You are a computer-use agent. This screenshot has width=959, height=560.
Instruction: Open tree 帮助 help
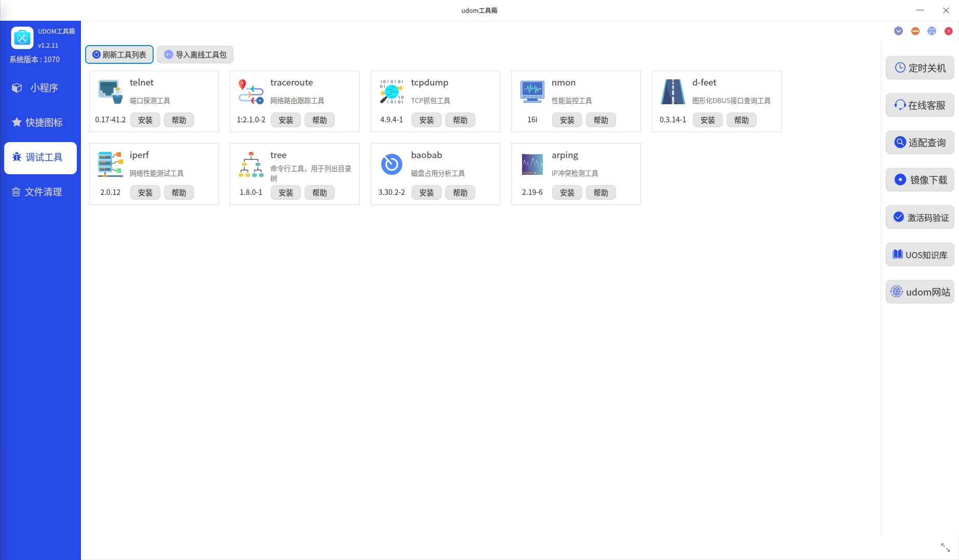320,192
